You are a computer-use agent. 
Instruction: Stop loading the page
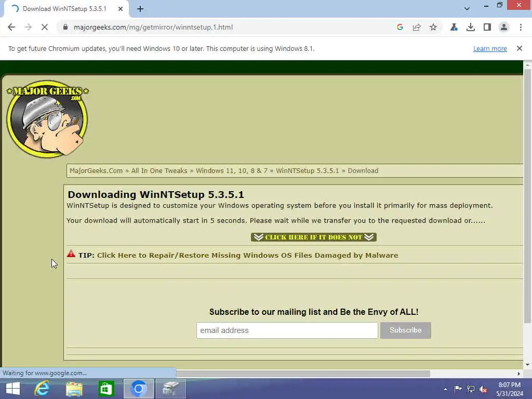click(x=45, y=27)
